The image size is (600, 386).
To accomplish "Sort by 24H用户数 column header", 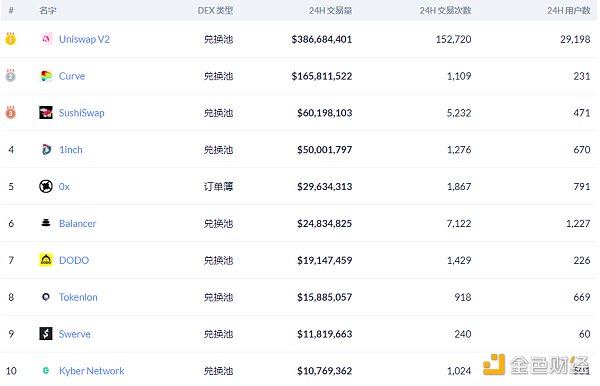I will point(569,10).
